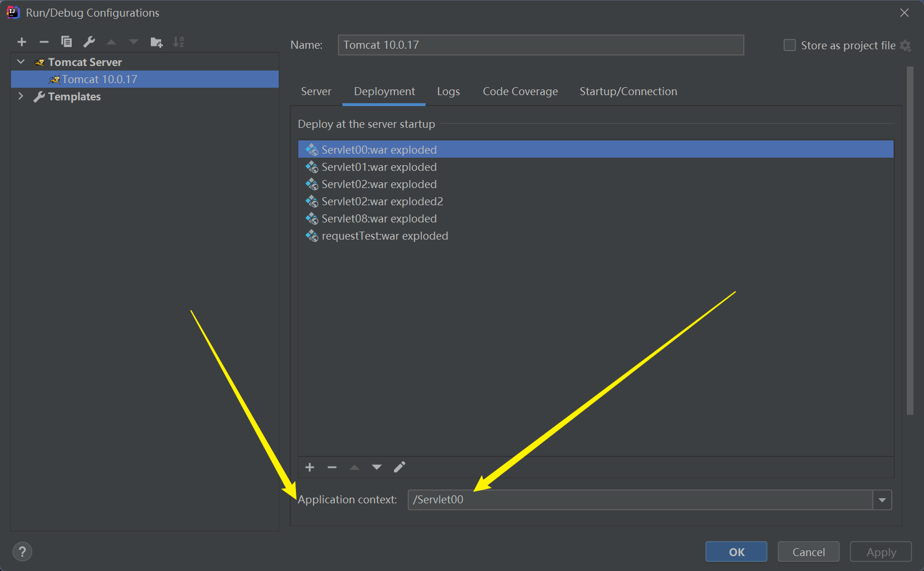
Task: Confirm with the OK button
Action: [736, 552]
